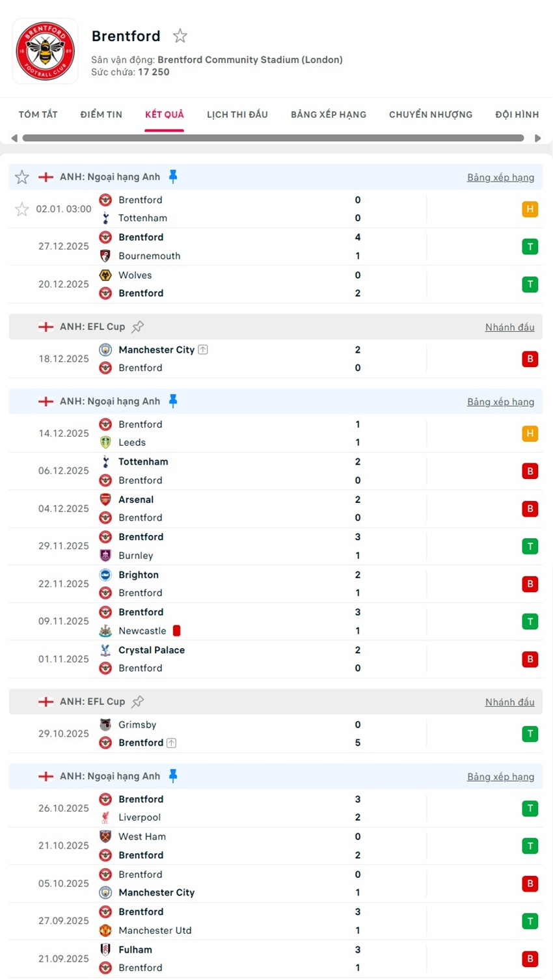Click the Liverpool team crest icon
This screenshot has height=980, width=553.
click(x=105, y=817)
